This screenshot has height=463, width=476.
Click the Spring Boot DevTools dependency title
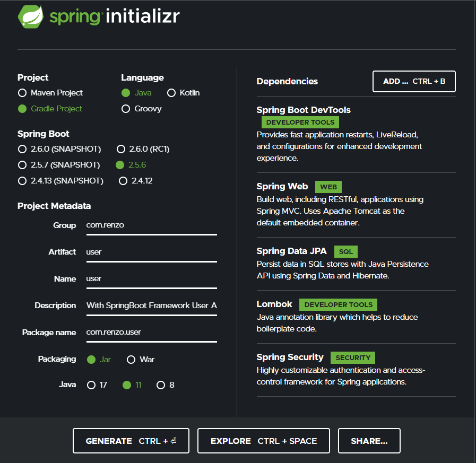pos(303,110)
